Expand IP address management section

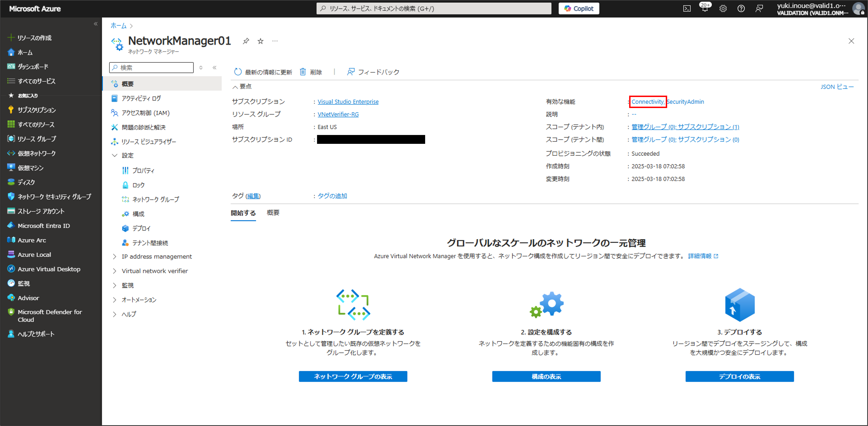152,257
